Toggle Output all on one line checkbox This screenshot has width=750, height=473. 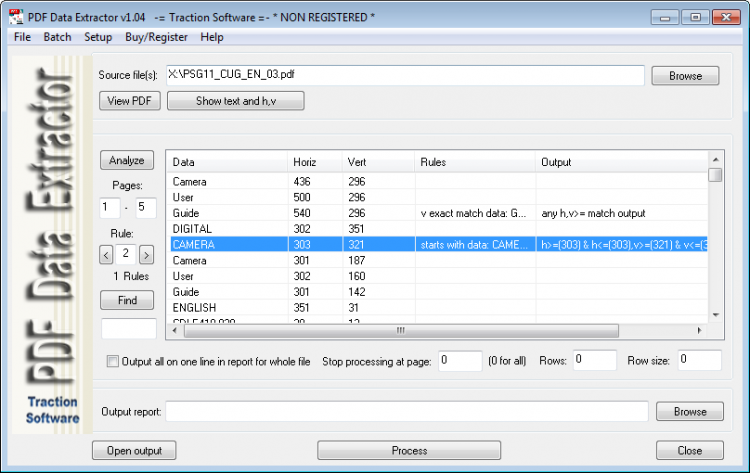[x=113, y=361]
